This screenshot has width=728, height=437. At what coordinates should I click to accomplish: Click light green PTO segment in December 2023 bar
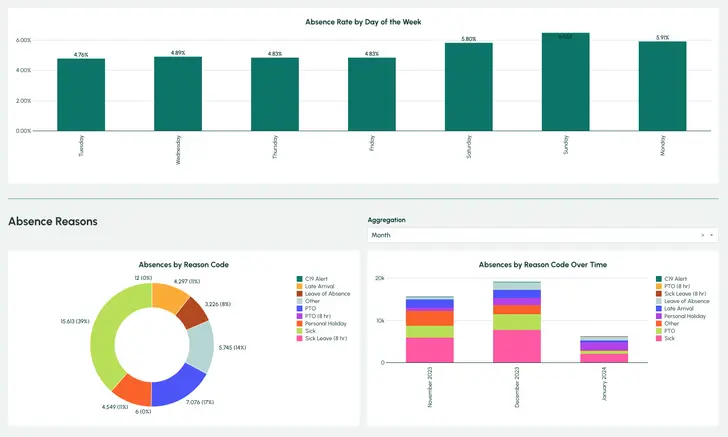point(517,322)
